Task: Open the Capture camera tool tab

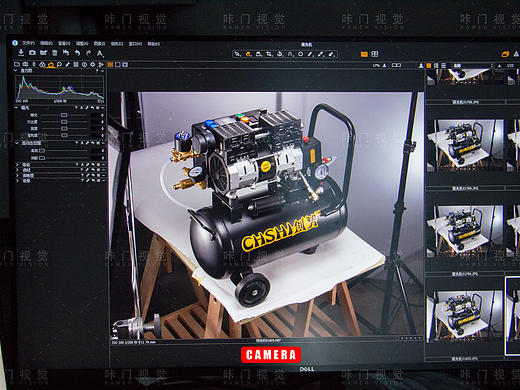Action: pos(25,64)
